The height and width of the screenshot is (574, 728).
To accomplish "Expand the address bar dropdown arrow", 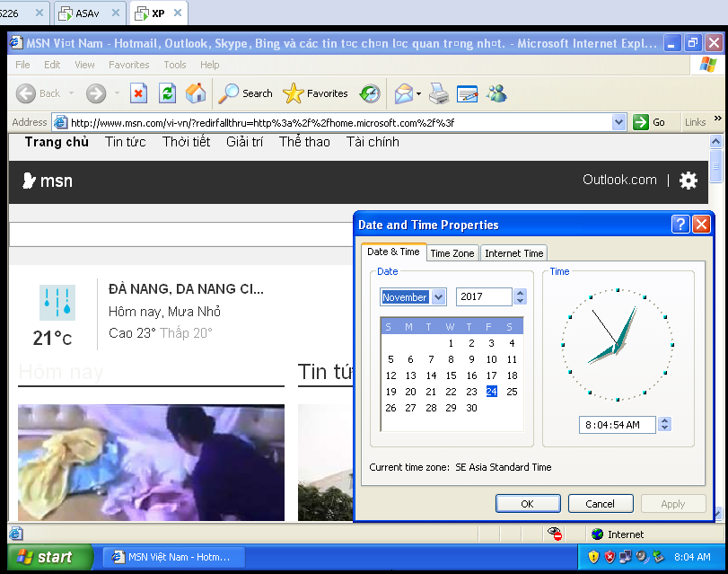I will point(618,122).
